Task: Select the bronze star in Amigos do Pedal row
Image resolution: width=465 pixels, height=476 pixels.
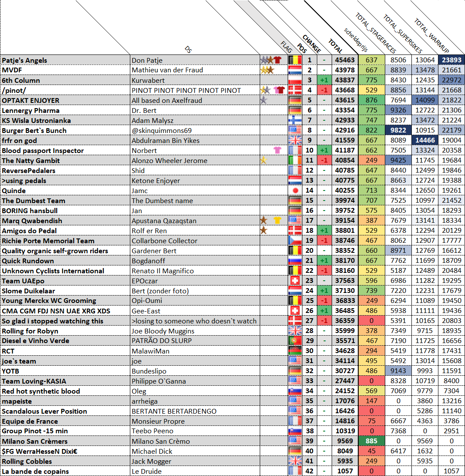Action: (264, 230)
